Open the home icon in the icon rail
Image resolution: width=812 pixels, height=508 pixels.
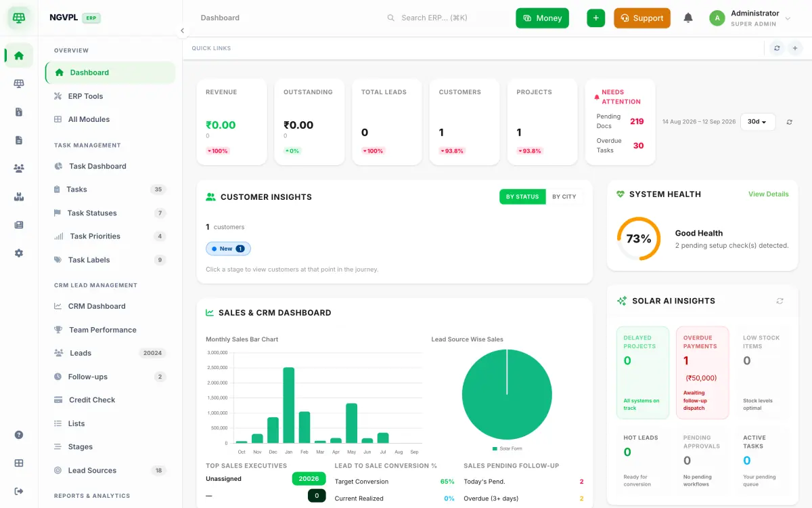(19, 56)
